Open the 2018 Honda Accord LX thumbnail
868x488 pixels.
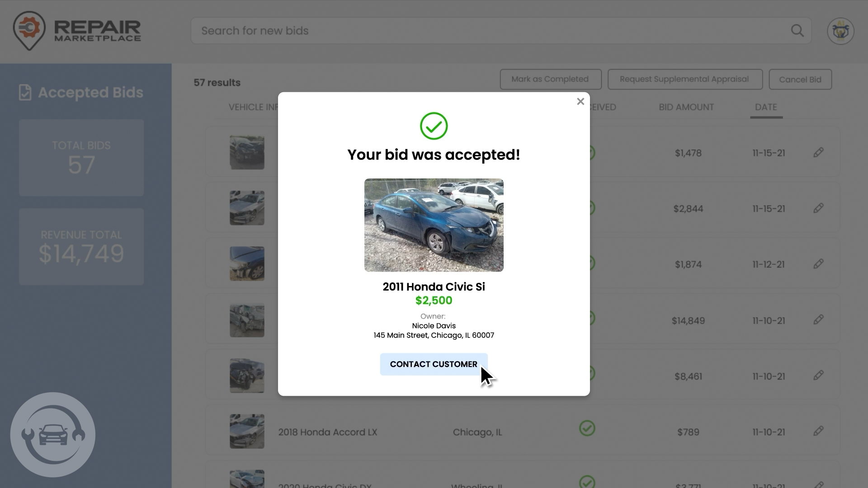click(247, 432)
